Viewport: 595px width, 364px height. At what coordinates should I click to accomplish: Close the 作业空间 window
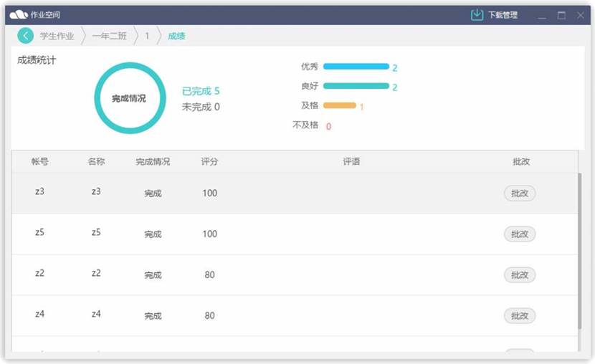[x=581, y=15]
